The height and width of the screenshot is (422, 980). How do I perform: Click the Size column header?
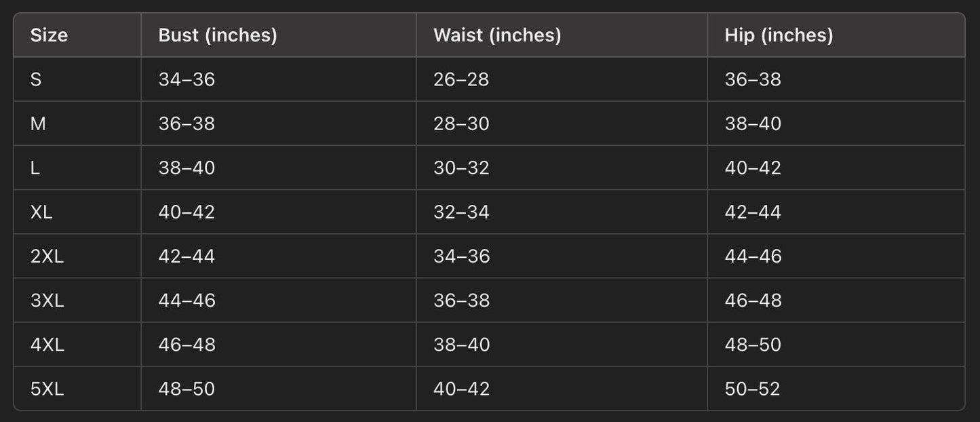click(x=49, y=35)
